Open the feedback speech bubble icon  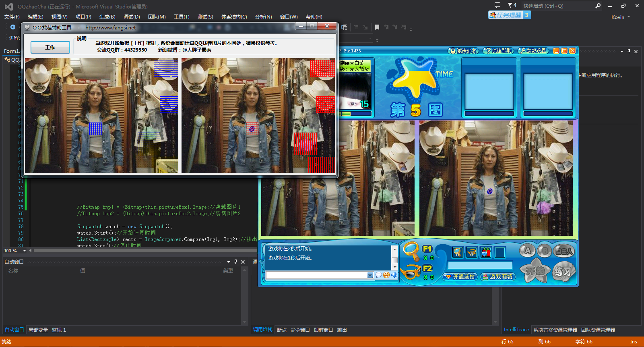point(497,5)
